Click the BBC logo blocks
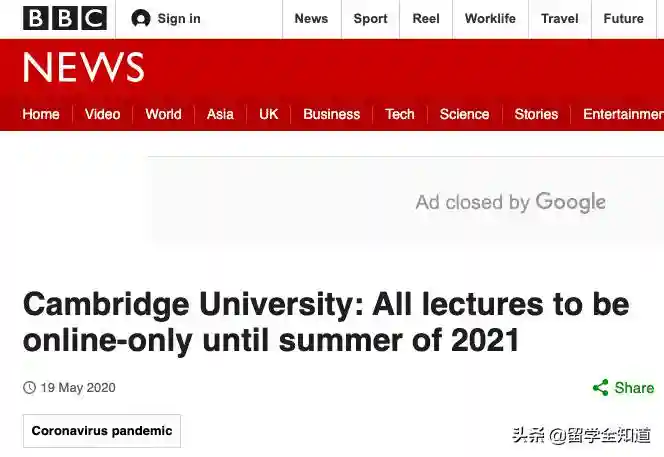Viewport: 664px width, 457px height. pyautogui.click(x=65, y=18)
